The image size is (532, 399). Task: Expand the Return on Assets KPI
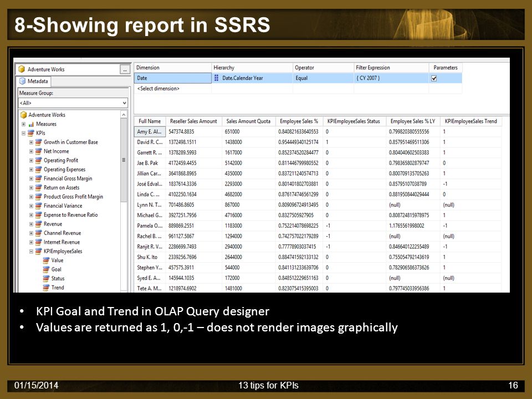(x=31, y=188)
